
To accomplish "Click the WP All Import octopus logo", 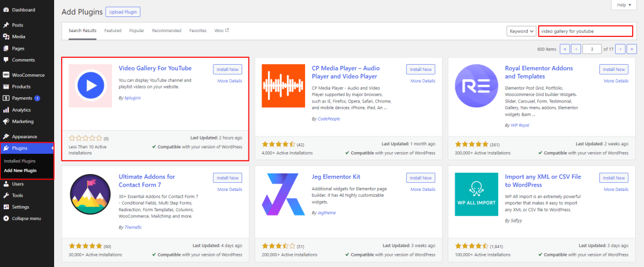I will [477, 194].
